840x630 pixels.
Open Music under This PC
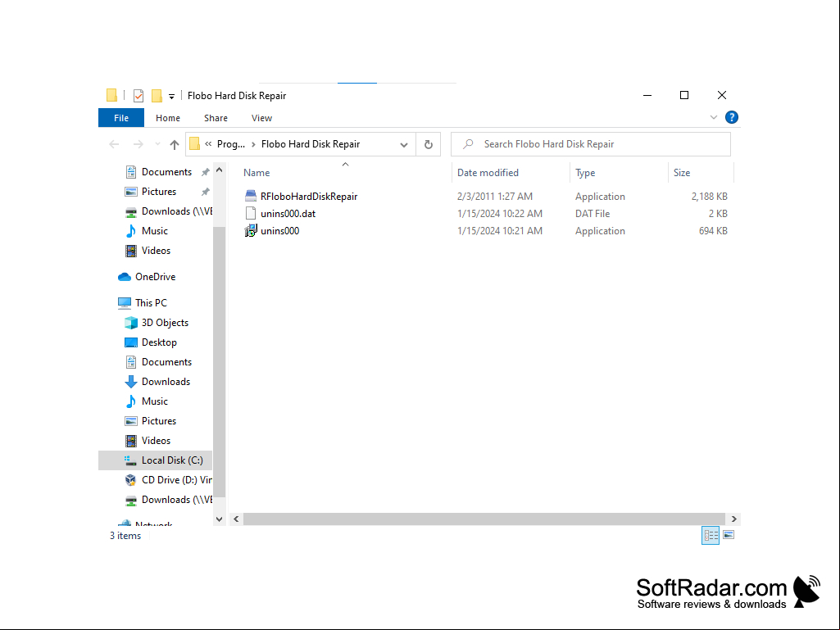[x=154, y=401]
